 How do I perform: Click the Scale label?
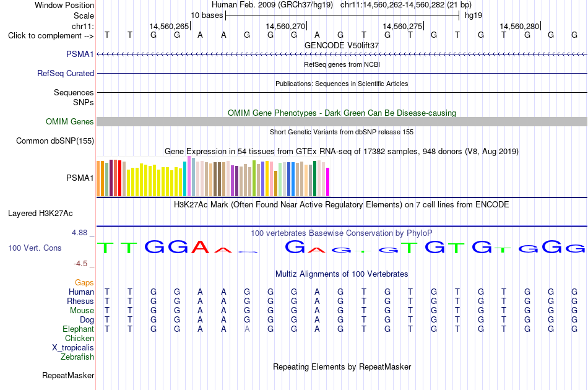tap(84, 15)
